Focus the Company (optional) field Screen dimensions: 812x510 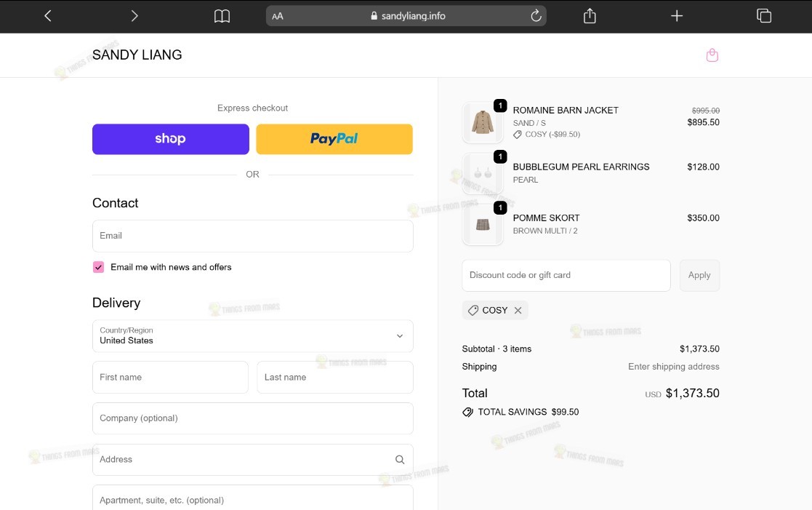[x=253, y=418]
